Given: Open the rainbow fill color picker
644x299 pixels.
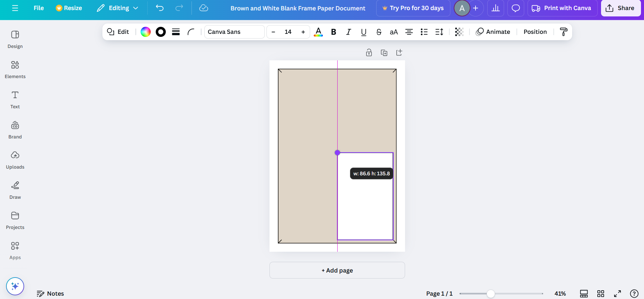Looking at the screenshot, I should point(145,32).
